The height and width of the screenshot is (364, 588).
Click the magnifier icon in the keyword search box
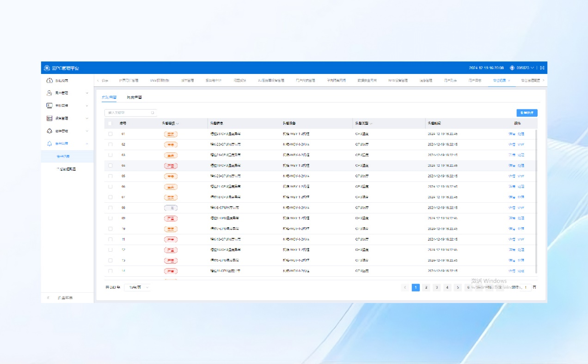click(x=153, y=113)
